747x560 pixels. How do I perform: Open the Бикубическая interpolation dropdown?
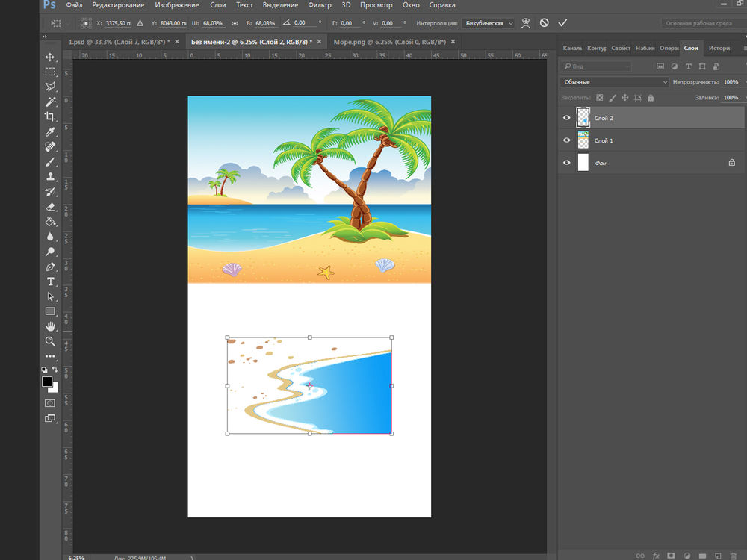tap(489, 23)
